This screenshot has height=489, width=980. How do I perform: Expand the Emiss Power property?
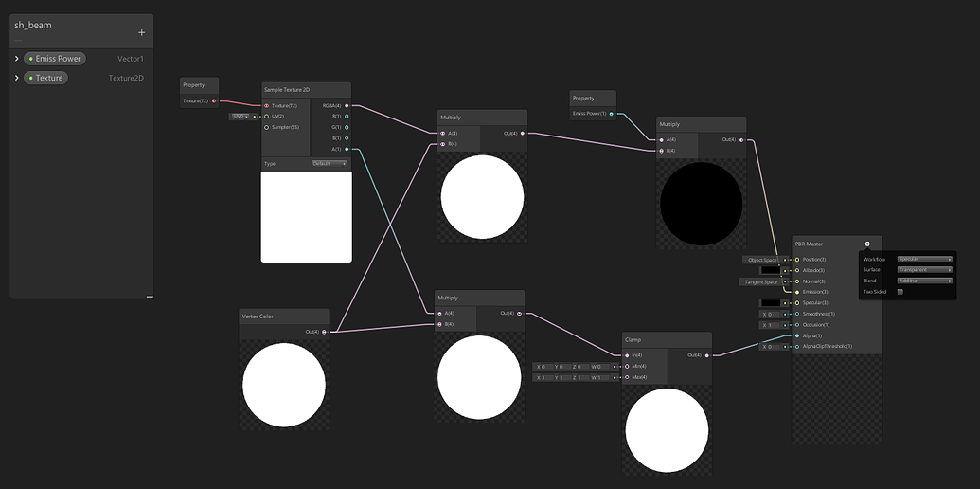(17, 59)
